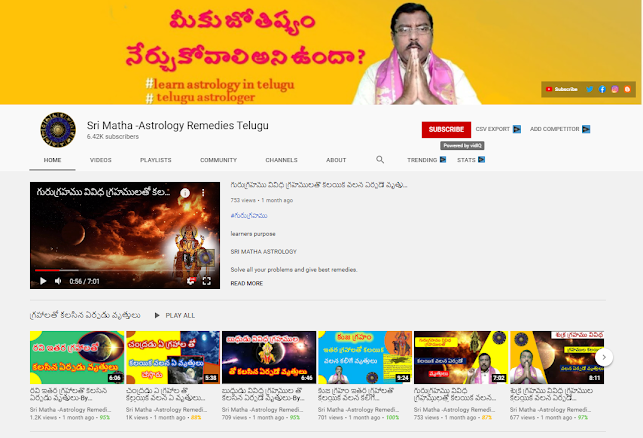This screenshot has height=438, width=643.
Task: Open the 5:38 duration video thumbnail
Action: [x=173, y=357]
